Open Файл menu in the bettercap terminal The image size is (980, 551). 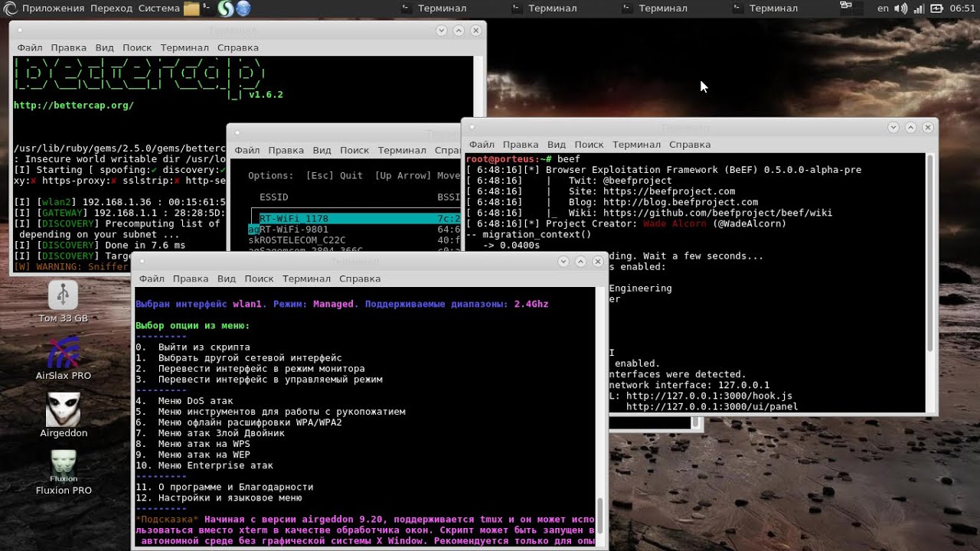30,47
